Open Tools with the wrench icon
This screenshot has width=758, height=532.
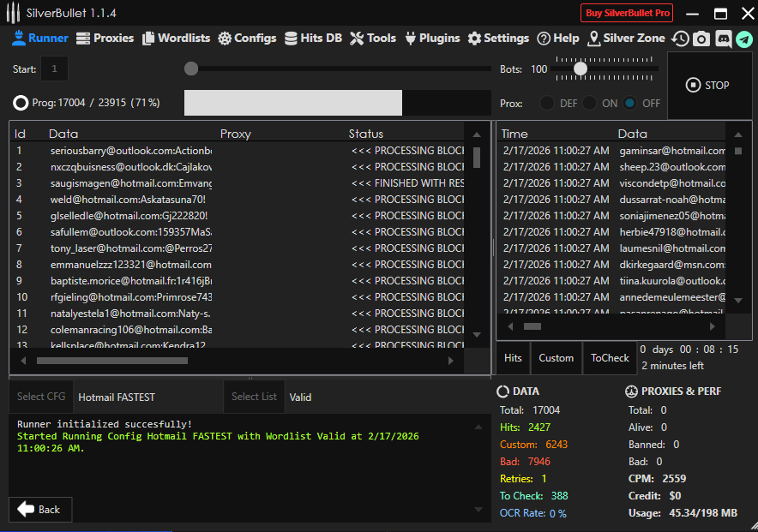click(373, 39)
